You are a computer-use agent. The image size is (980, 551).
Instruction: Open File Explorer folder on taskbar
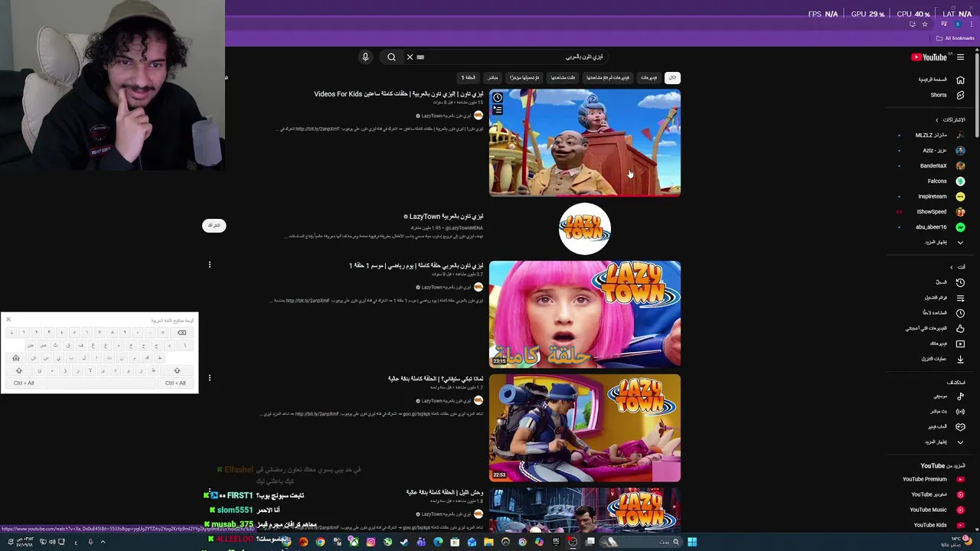pyautogui.click(x=488, y=542)
